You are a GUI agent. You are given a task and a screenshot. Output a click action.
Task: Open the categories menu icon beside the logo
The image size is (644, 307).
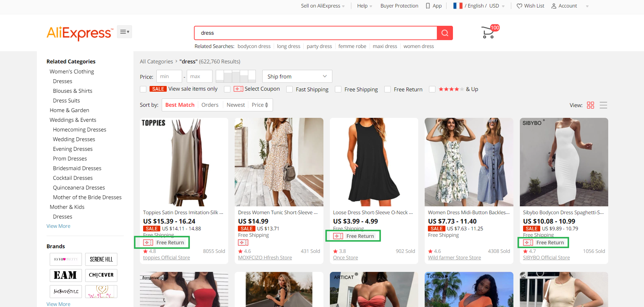pyautogui.click(x=125, y=32)
